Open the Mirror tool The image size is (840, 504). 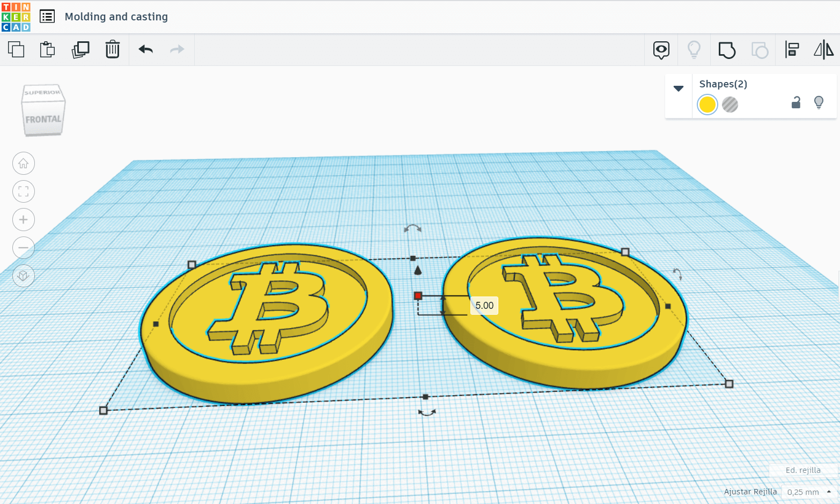[823, 50]
